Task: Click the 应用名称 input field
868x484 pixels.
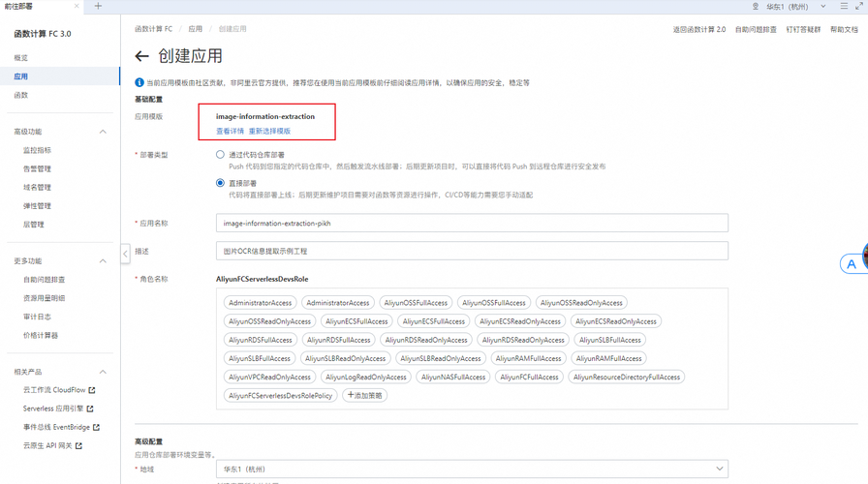Action: coord(472,224)
